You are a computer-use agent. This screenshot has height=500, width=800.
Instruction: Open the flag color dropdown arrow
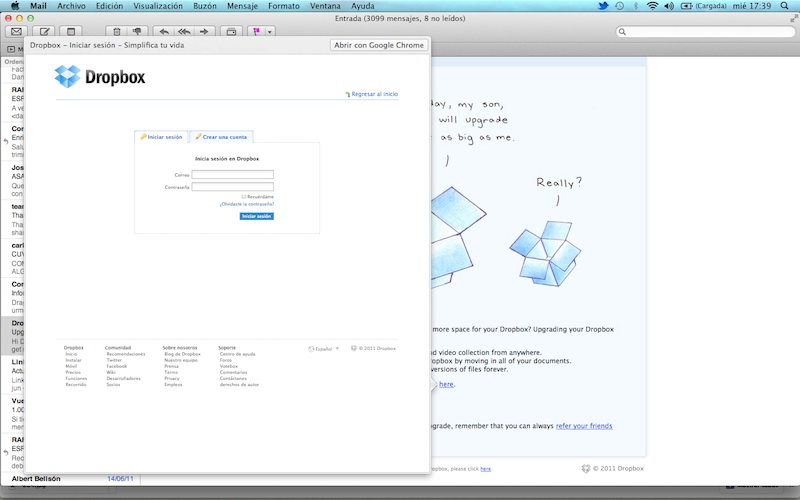coord(270,32)
